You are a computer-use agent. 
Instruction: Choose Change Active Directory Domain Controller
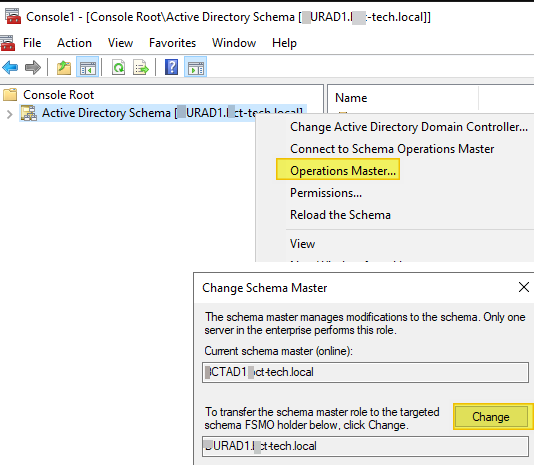pyautogui.click(x=408, y=127)
